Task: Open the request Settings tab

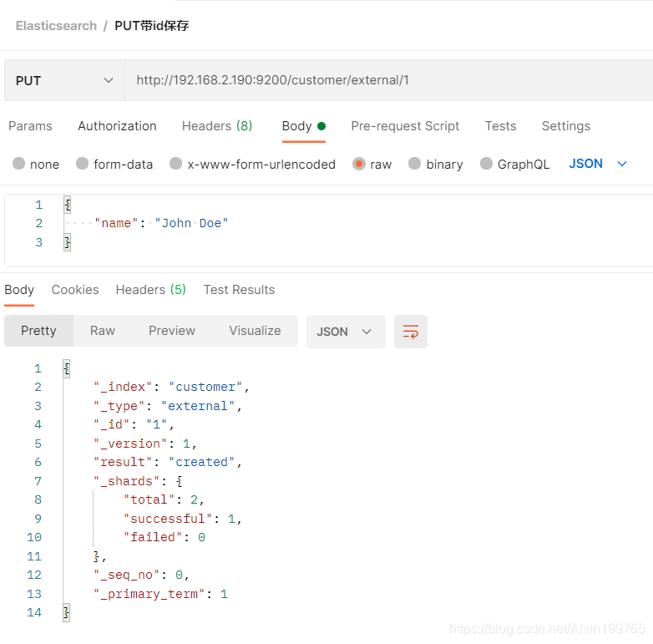Action: pyautogui.click(x=566, y=126)
